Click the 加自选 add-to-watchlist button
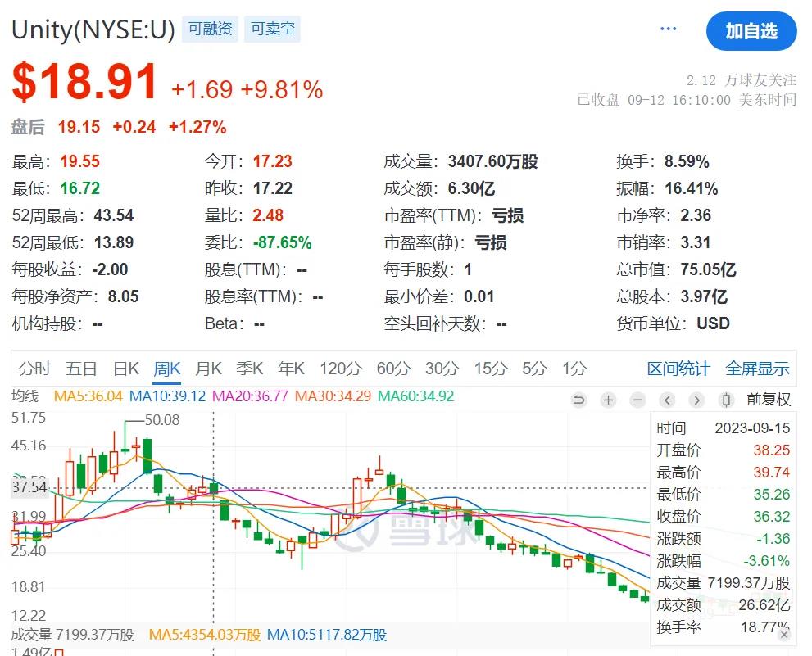812x656 pixels. (x=751, y=31)
